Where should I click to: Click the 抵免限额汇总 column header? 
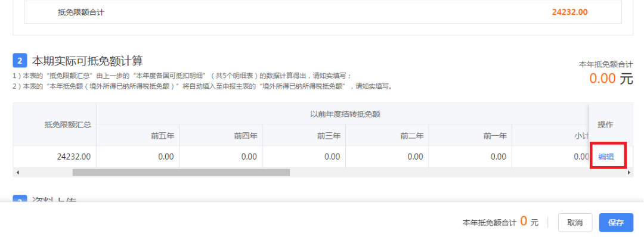pyautogui.click(x=55, y=124)
